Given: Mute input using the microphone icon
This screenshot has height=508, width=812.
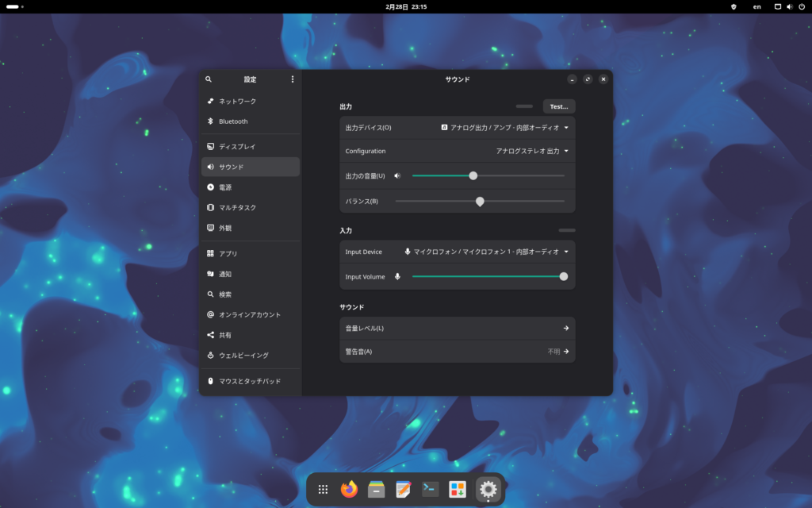Looking at the screenshot, I should pos(397,277).
